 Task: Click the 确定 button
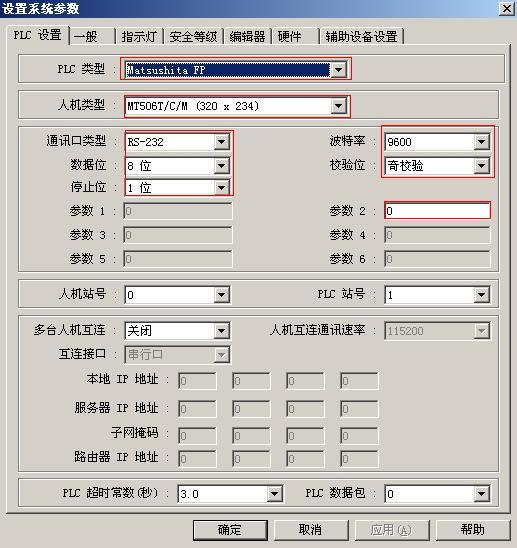pos(230,530)
